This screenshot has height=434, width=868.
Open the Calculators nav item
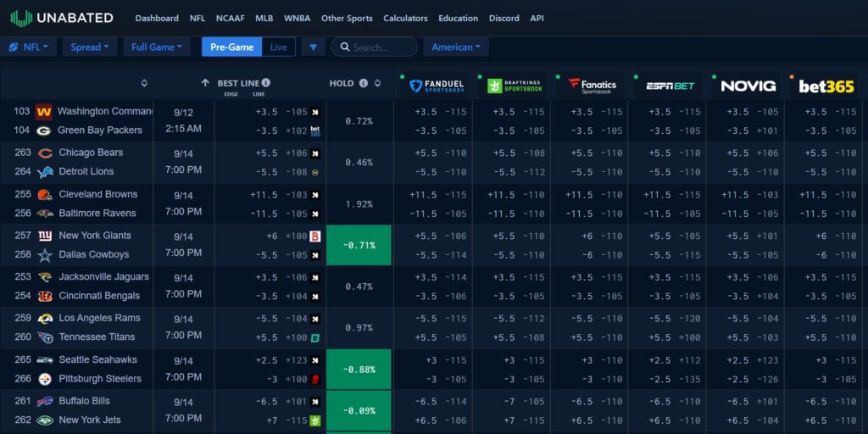pos(405,19)
